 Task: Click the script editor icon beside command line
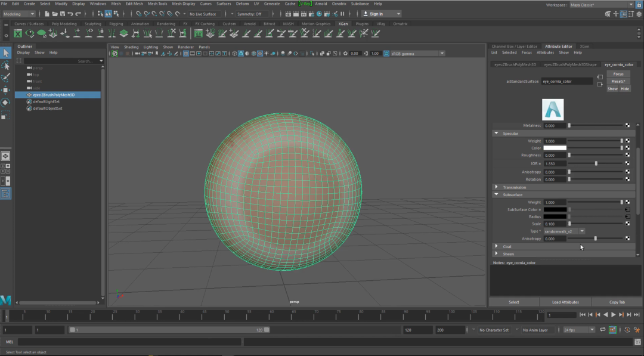point(637,342)
